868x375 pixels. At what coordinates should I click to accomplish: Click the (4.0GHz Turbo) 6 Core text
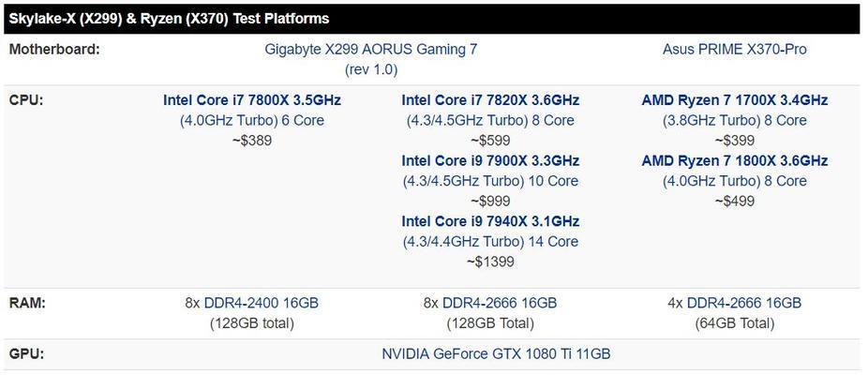[252, 120]
